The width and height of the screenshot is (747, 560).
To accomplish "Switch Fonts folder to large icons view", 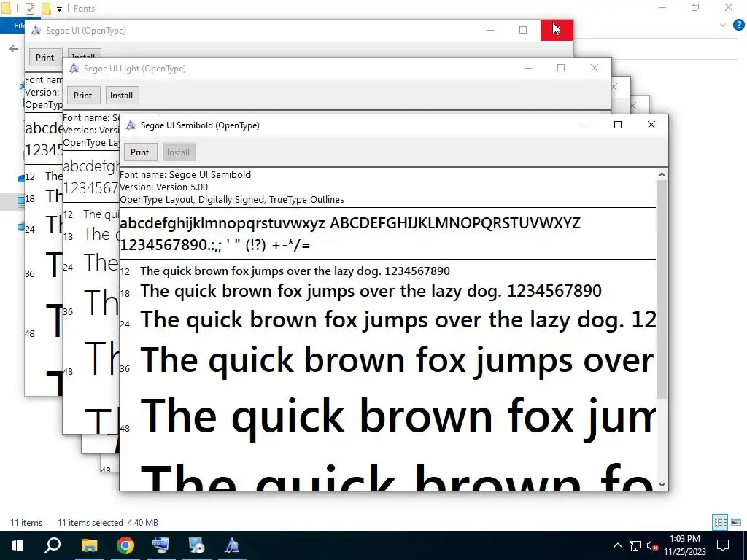I will click(x=736, y=522).
